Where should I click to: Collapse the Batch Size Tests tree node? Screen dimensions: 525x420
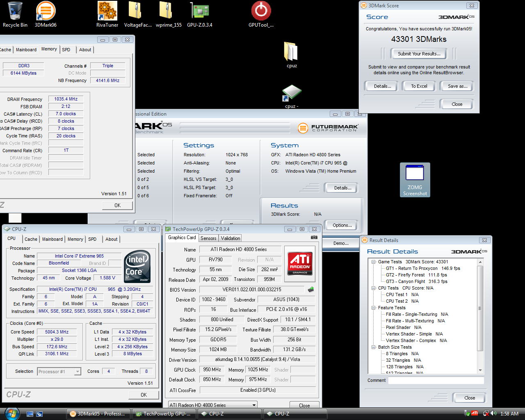tap(374, 347)
